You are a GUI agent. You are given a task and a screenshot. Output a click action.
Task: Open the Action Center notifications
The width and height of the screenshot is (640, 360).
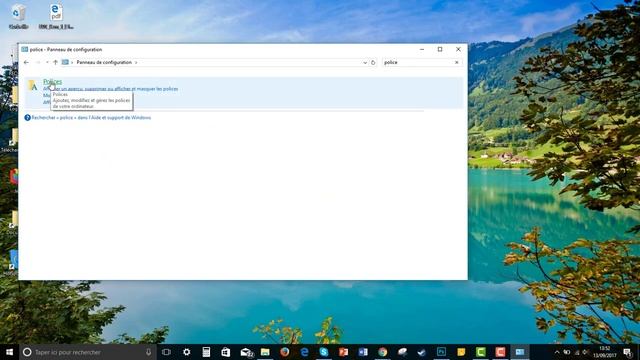pyautogui.click(x=628, y=352)
